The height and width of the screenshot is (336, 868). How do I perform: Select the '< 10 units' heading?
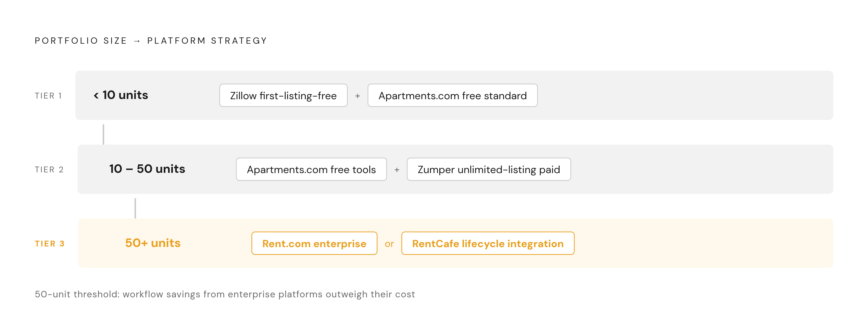tap(121, 95)
